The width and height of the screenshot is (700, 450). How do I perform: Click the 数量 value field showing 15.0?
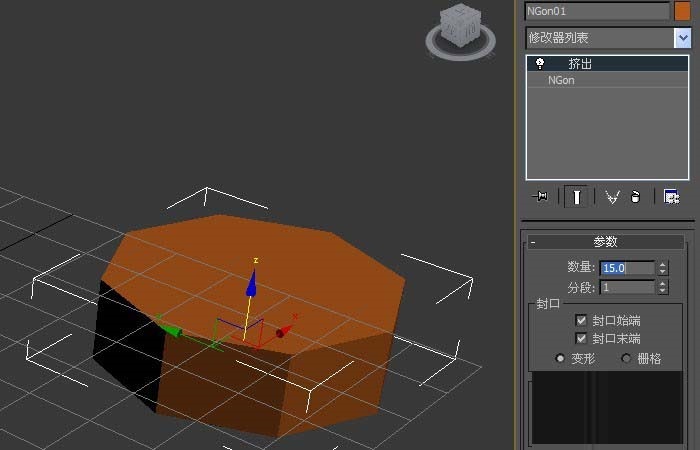(626, 268)
